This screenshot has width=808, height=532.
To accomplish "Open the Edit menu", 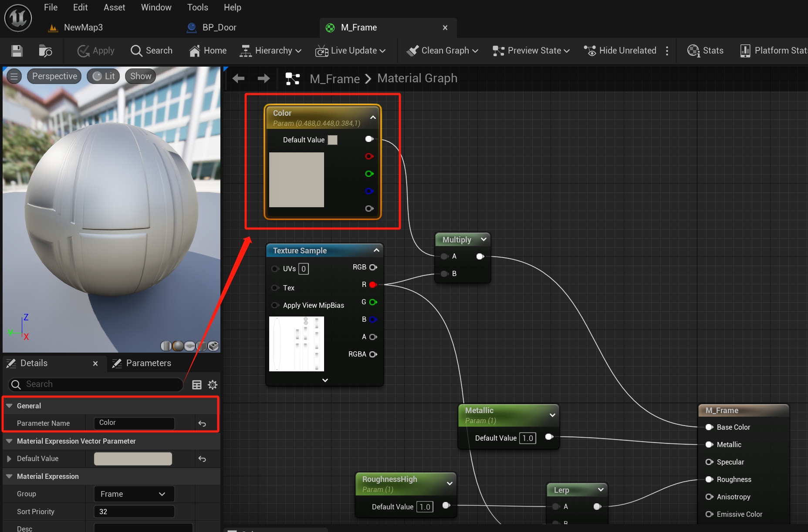I will (80, 7).
